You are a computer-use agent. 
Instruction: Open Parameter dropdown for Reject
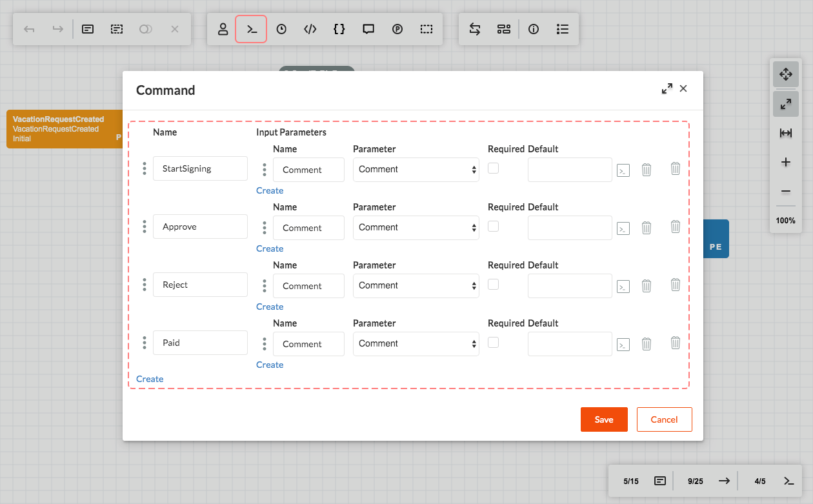point(416,285)
